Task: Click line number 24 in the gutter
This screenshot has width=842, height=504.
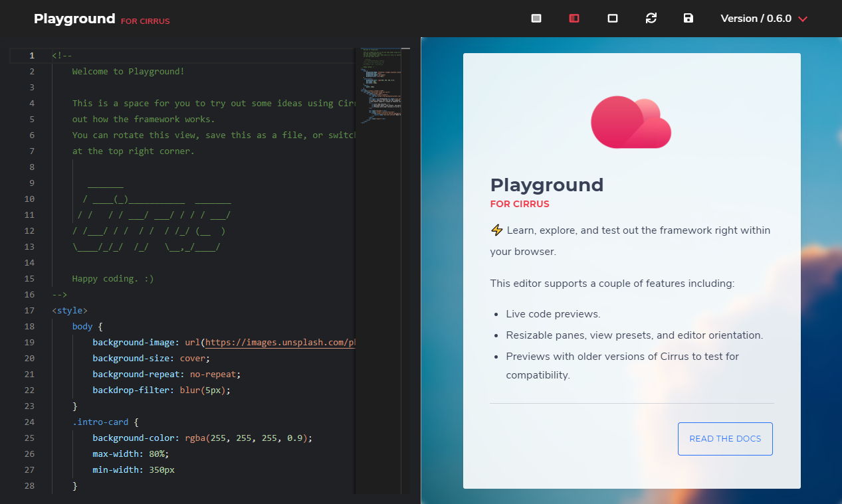Action: tap(29, 422)
